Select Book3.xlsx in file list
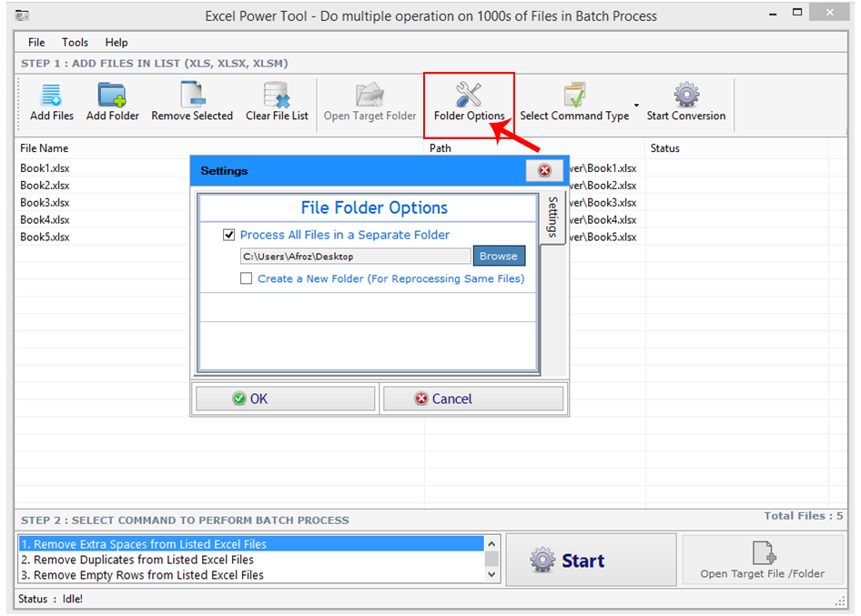Image resolution: width=861 pixels, height=616 pixels. coord(45,203)
